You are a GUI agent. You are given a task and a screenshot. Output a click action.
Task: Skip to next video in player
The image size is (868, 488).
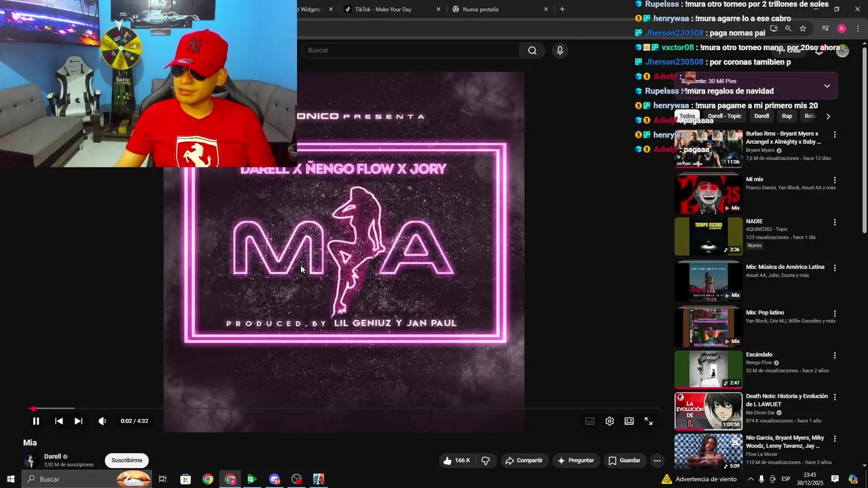point(79,421)
